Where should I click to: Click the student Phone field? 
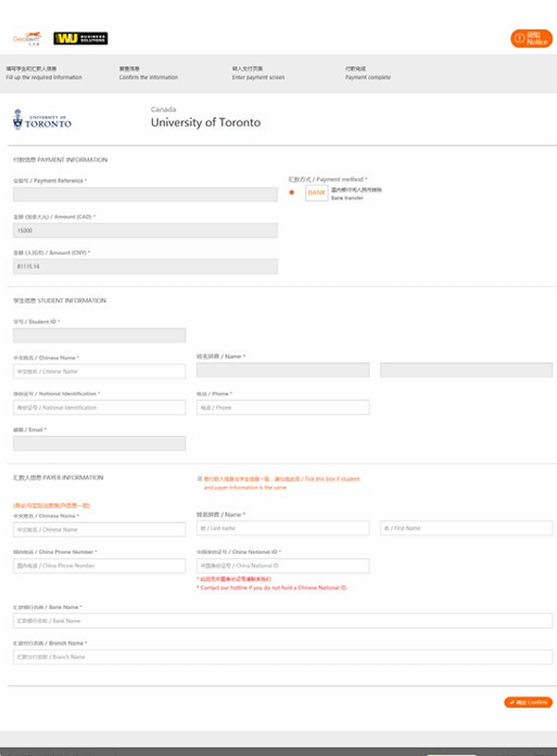283,408
